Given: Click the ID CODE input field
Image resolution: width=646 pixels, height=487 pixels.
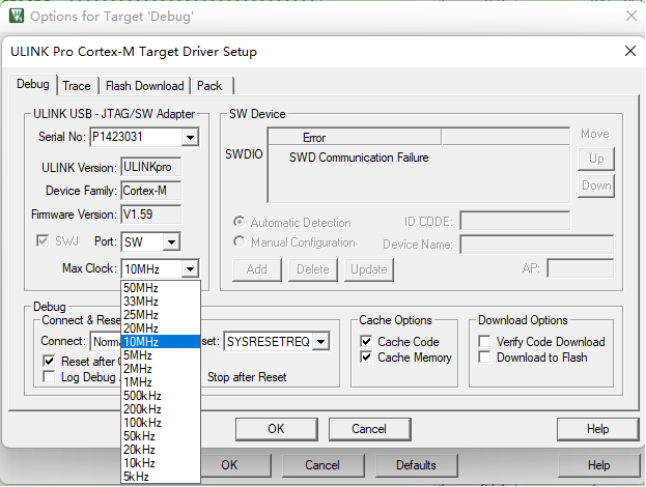Looking at the screenshot, I should [x=514, y=221].
